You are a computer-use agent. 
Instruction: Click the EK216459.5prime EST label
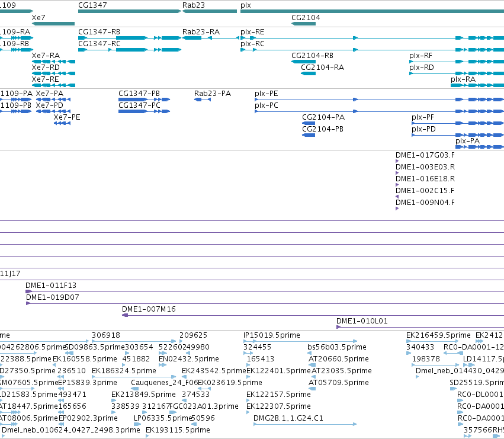click(x=438, y=335)
